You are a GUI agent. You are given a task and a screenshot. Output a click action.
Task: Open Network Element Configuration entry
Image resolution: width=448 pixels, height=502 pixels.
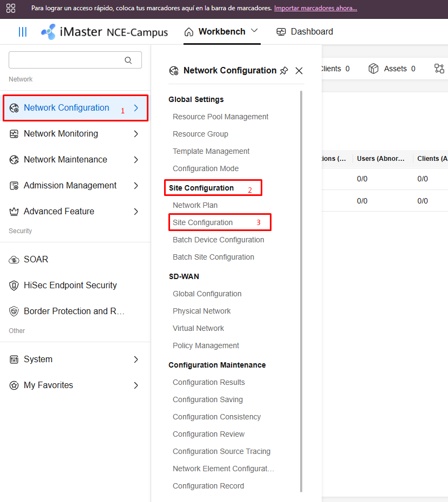coord(223,469)
